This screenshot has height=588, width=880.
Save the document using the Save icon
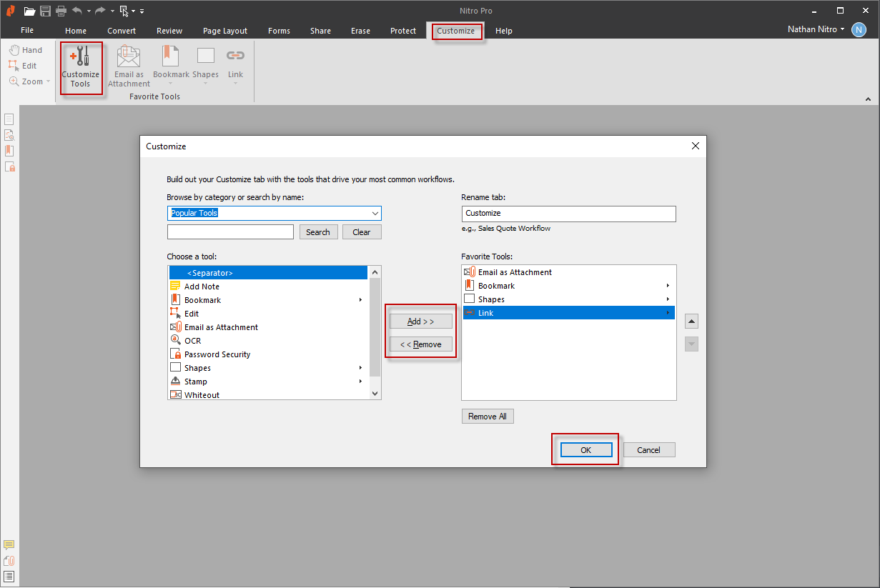(44, 11)
